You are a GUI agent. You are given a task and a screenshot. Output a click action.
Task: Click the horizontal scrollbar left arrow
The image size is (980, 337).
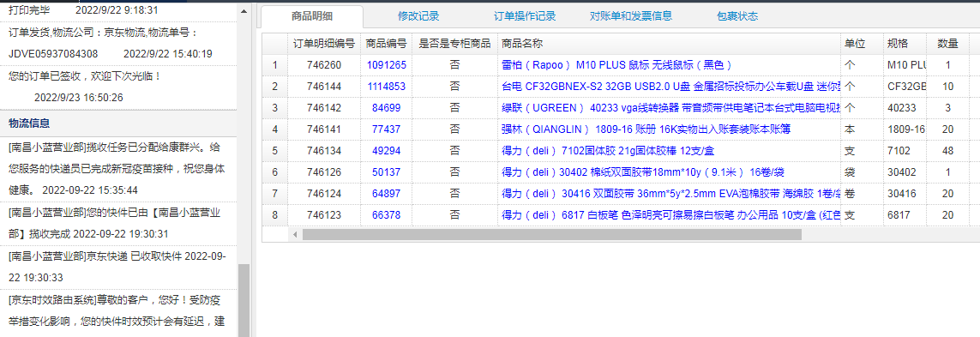coord(295,234)
